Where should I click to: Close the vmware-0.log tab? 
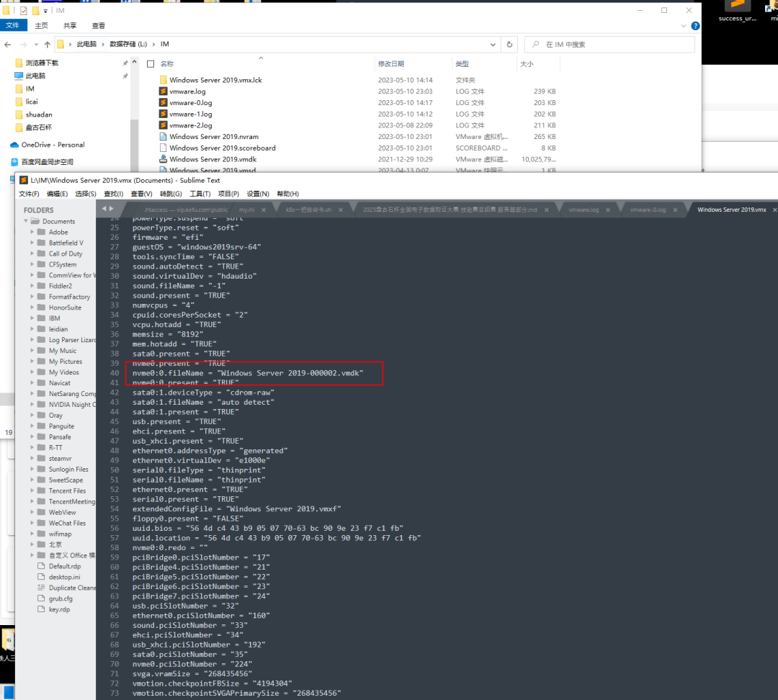click(x=675, y=210)
